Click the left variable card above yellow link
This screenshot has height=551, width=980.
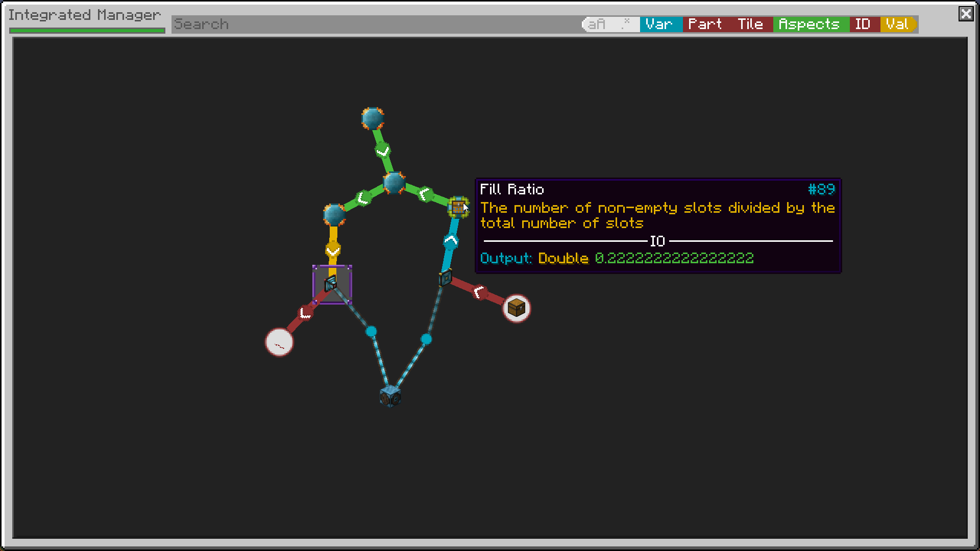334,215
